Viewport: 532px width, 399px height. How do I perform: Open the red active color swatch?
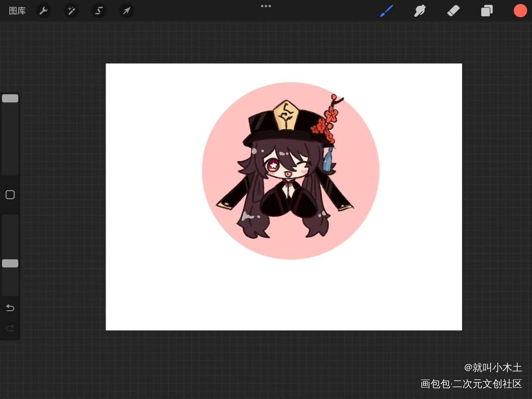(520, 11)
